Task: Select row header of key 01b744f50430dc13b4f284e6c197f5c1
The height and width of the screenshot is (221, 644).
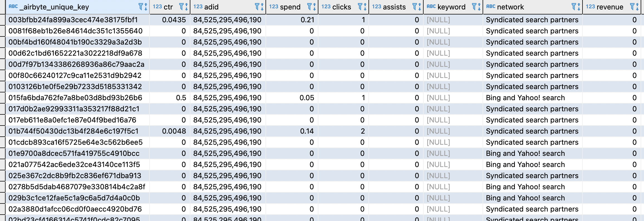Action: coord(3,131)
